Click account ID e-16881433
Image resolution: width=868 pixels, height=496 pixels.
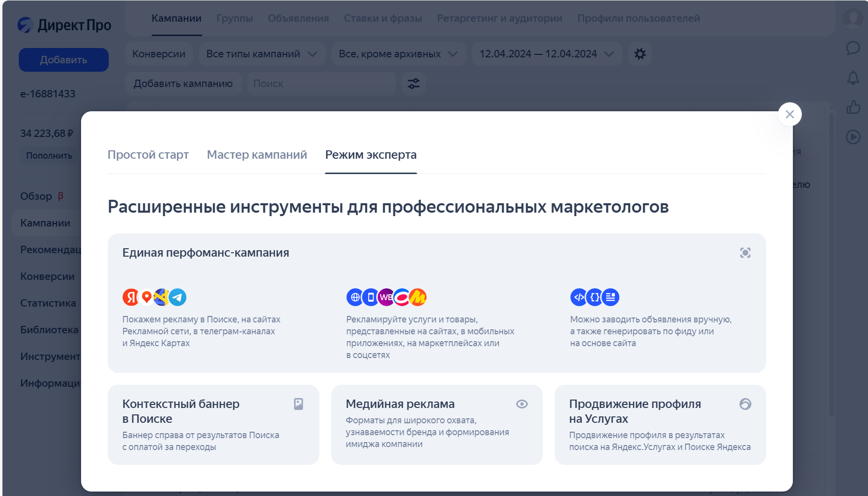tap(47, 94)
